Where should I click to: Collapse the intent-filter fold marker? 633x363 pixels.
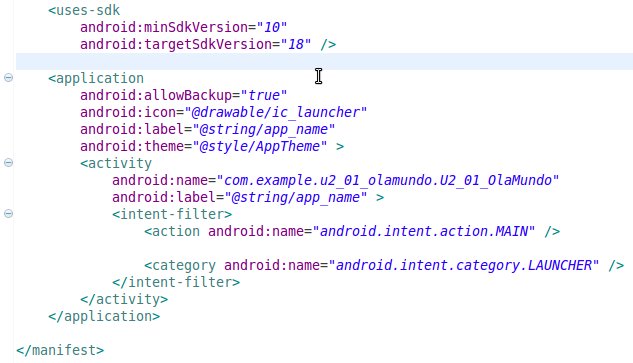[8, 214]
